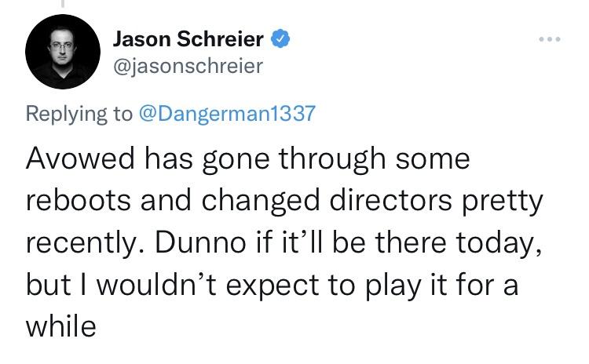Click the thread connector line above the avatar
Image resolution: width=589 pixels, height=364 pixels.
point(63,5)
